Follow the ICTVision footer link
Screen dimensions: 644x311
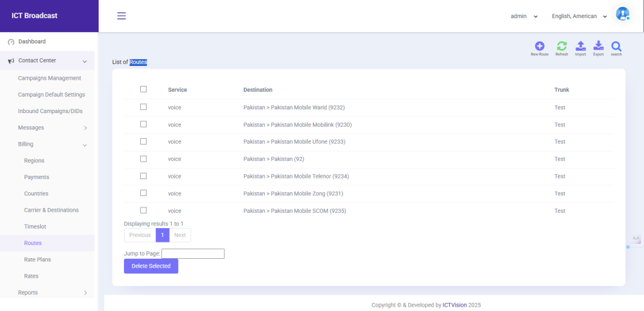pos(455,305)
